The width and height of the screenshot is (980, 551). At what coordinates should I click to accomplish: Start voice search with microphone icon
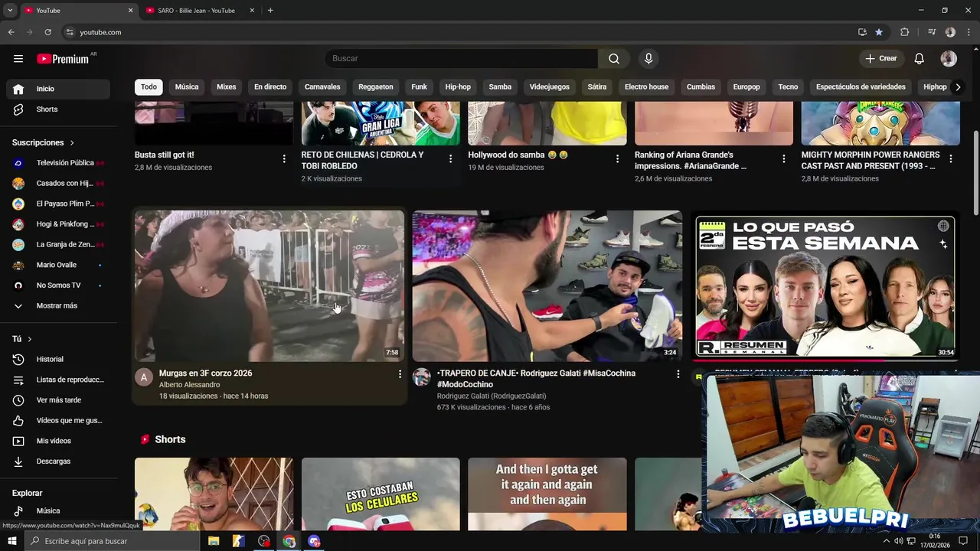[648, 58]
